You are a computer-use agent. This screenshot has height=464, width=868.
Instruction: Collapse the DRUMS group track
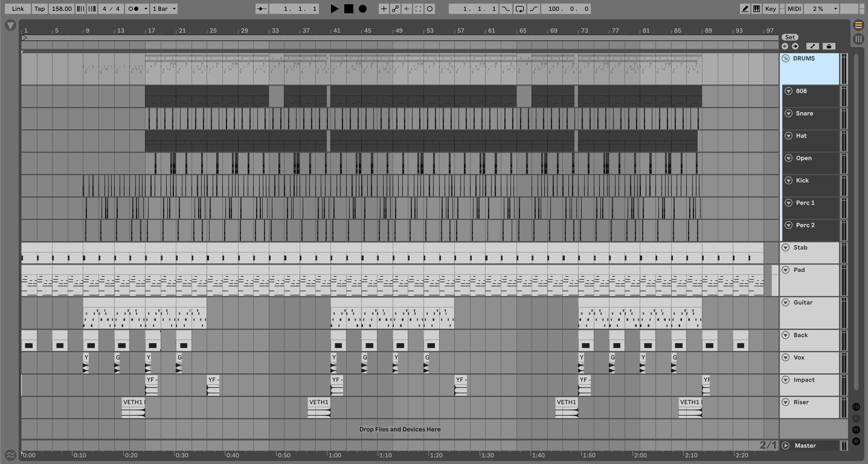click(x=786, y=58)
